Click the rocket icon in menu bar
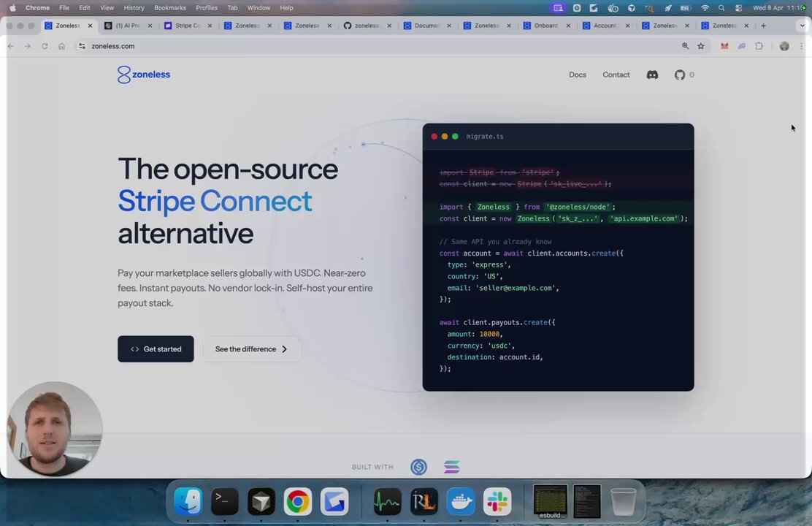Image resolution: width=812 pixels, height=526 pixels. click(668, 8)
